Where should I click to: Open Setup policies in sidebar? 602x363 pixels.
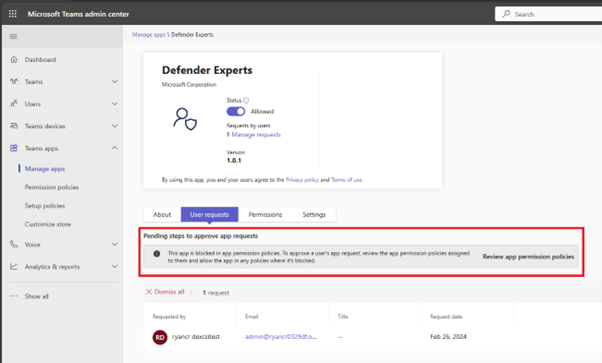[x=45, y=206]
